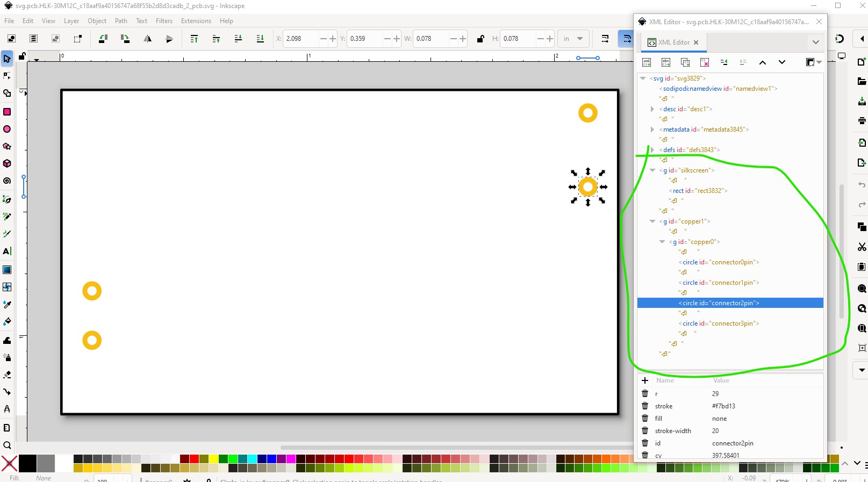
Task: Rotate selection 90° clockwise
Action: point(125,39)
